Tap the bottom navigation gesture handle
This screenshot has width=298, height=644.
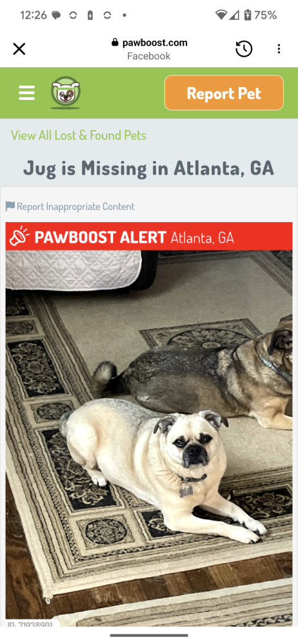(x=149, y=636)
